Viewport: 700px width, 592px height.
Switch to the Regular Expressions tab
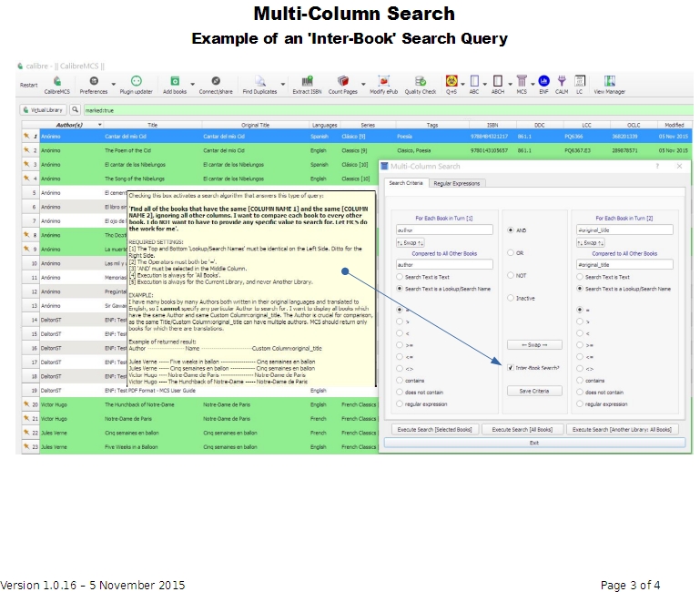point(457,184)
